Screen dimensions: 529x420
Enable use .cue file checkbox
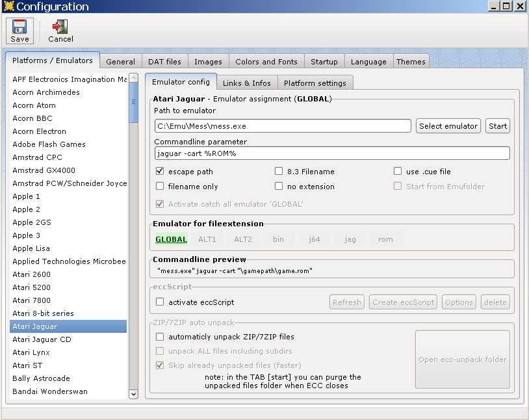(x=398, y=171)
